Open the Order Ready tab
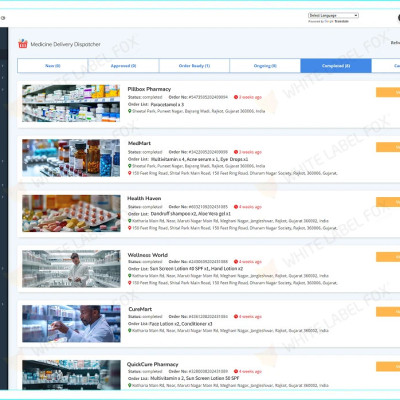Image resolution: width=400 pixels, height=400 pixels. pos(194,66)
